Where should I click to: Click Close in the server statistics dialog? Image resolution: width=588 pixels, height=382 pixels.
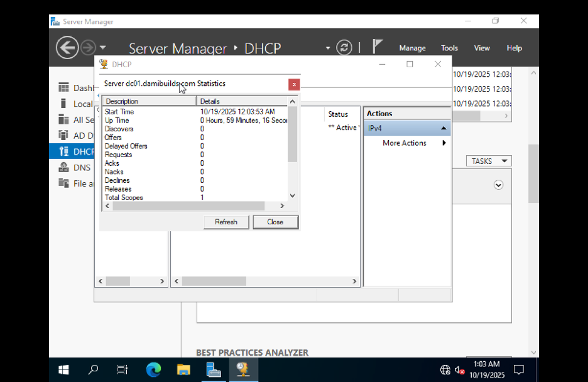(275, 222)
